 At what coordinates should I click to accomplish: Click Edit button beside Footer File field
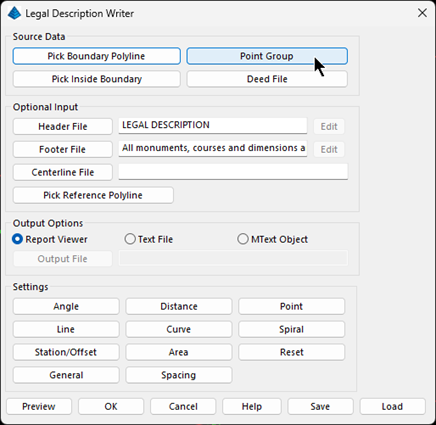[329, 149]
